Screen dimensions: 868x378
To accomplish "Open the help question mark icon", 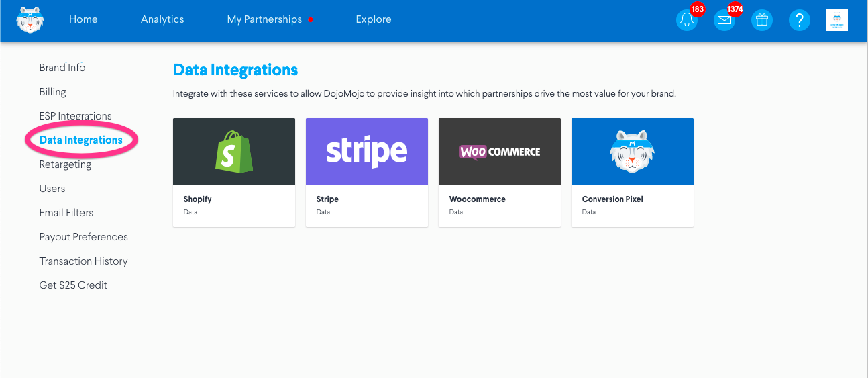I will click(x=799, y=20).
